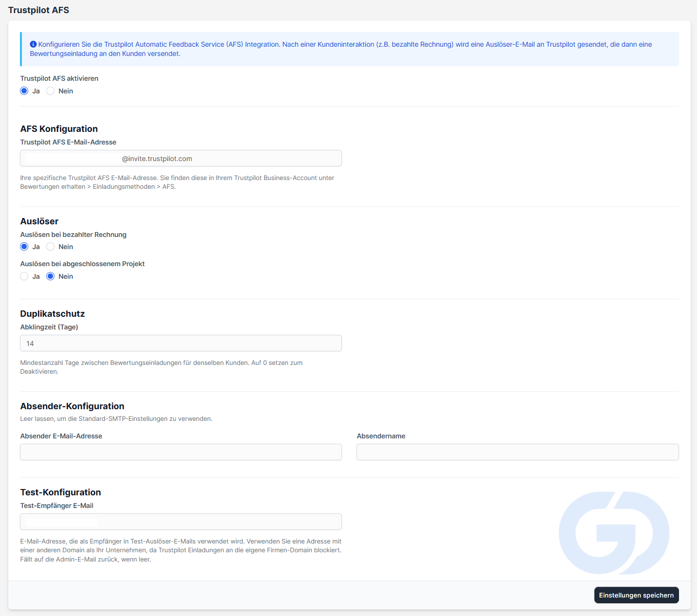Click the 'Ihre spezifische Trustpilot AFS E-Mail-Adresse' help text

[177, 182]
